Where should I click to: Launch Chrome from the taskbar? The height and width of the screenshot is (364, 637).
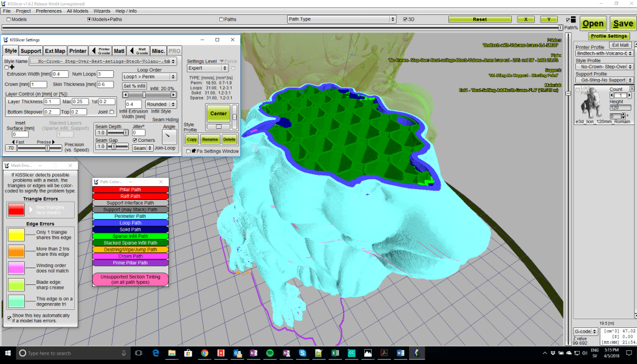tap(204, 353)
